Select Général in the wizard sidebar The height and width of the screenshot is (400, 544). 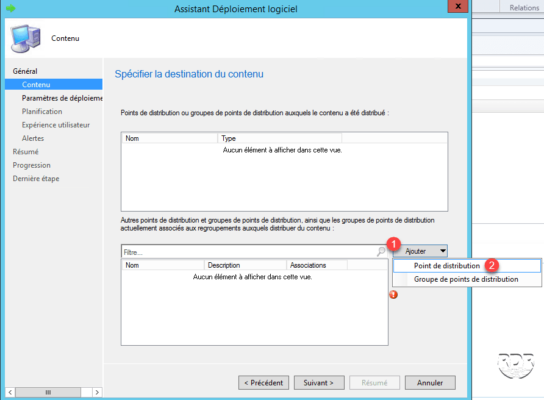pyautogui.click(x=25, y=71)
